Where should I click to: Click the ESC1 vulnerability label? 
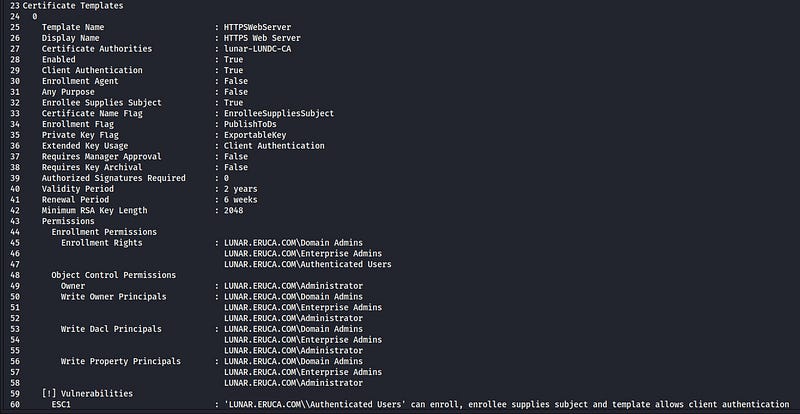(61, 404)
